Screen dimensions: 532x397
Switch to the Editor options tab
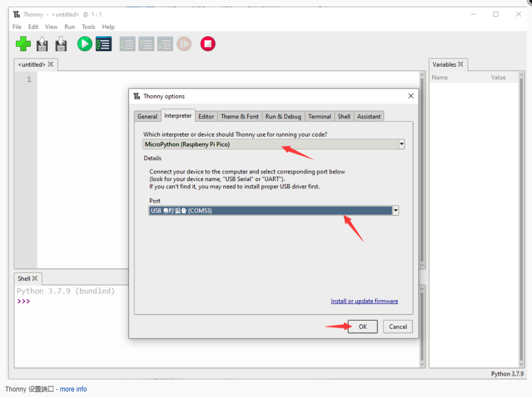pos(206,116)
